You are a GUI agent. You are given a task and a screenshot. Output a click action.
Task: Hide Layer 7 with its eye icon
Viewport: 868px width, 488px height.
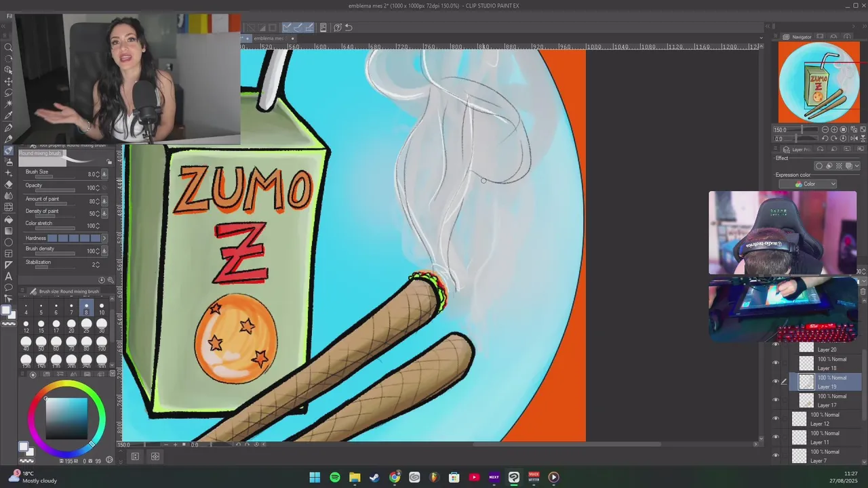click(x=776, y=455)
